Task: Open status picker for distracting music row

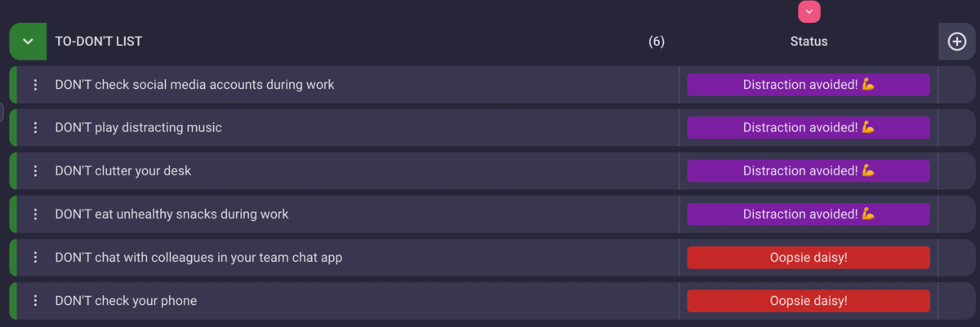Action: [808, 128]
